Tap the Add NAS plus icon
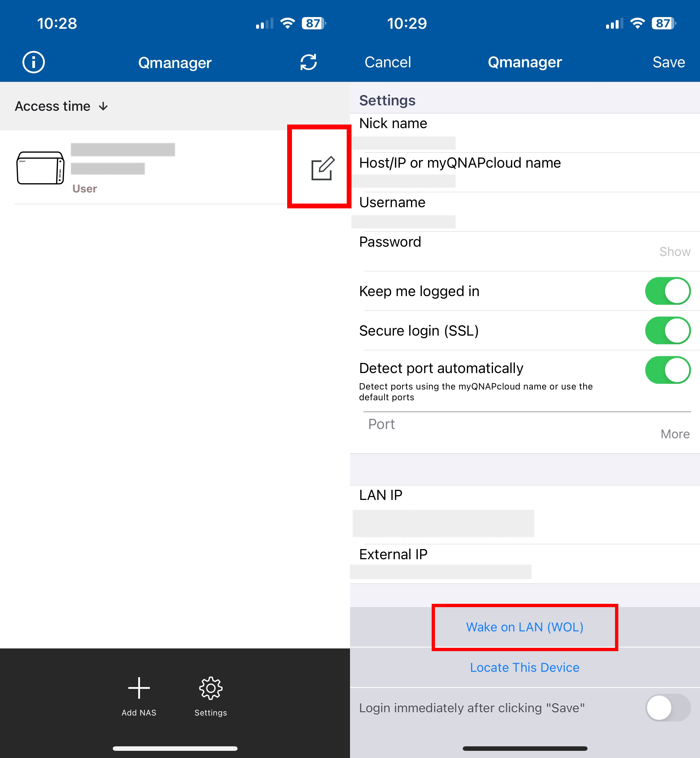Image resolution: width=700 pixels, height=758 pixels. pos(139,688)
